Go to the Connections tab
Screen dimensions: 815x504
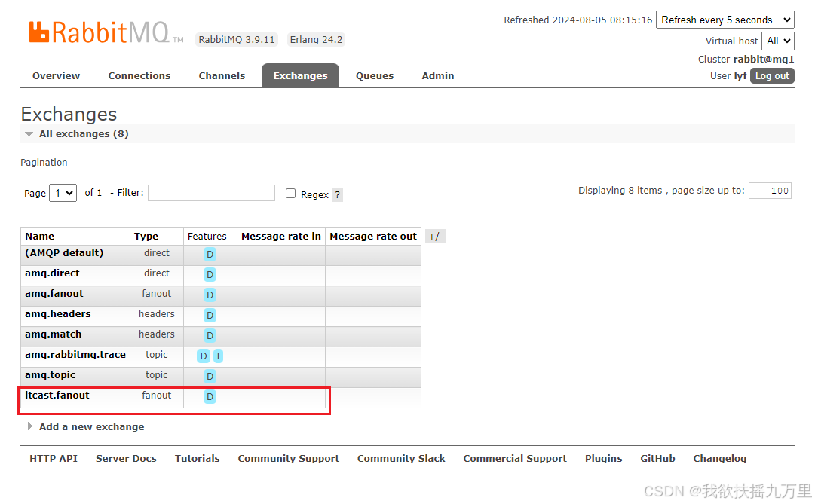139,76
